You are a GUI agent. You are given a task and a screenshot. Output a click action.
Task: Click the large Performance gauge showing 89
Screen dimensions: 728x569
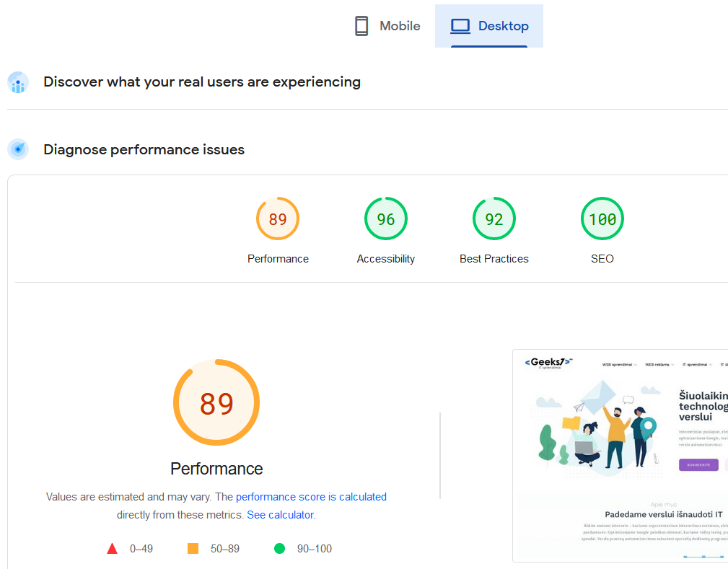[216, 402]
